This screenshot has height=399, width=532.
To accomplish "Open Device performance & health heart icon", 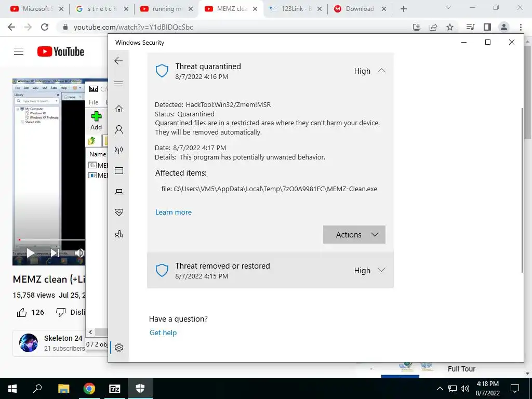I will [119, 212].
